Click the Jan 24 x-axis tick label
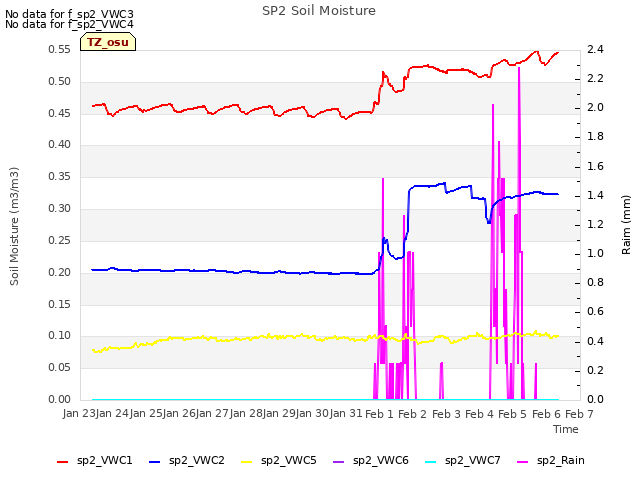This screenshot has width=640, height=480. point(111,413)
